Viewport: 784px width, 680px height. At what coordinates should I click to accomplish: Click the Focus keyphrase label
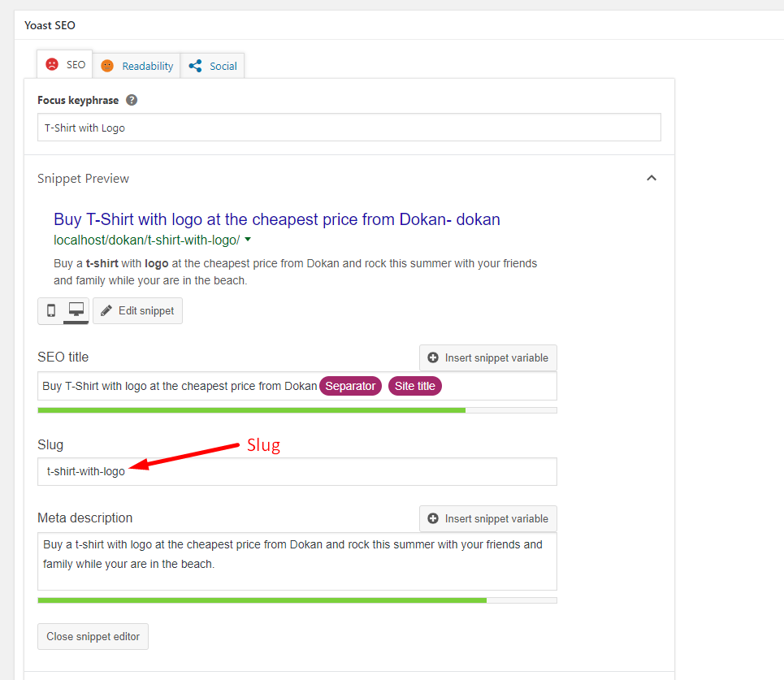coord(78,100)
